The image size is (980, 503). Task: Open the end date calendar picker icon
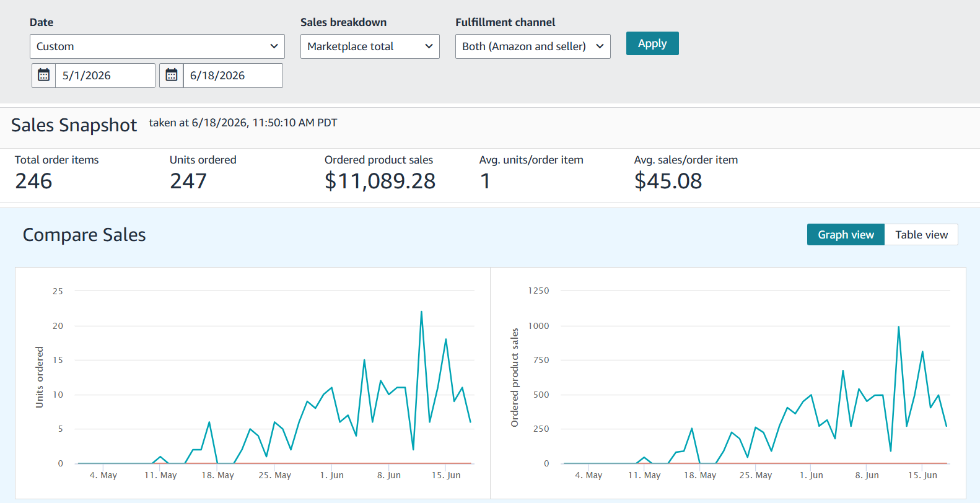tap(172, 76)
